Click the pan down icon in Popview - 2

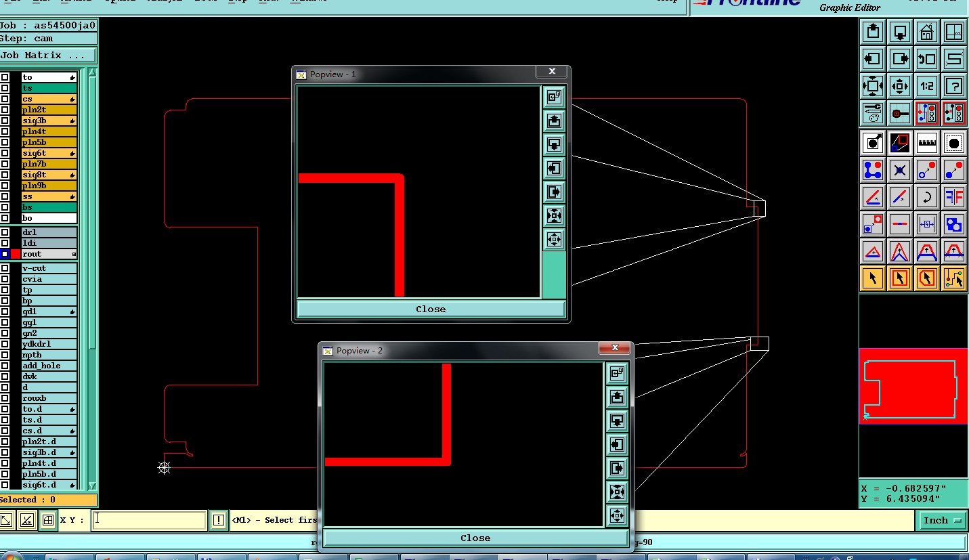click(x=616, y=421)
